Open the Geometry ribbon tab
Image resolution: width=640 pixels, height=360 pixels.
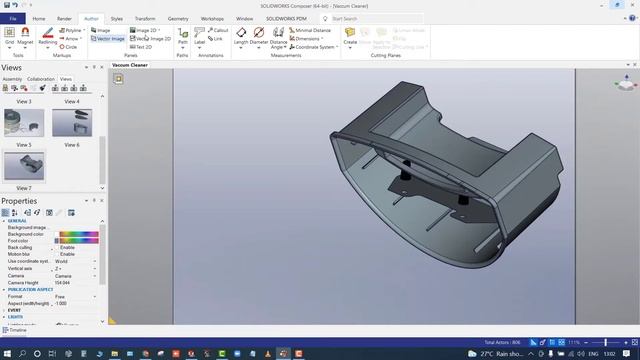click(178, 18)
